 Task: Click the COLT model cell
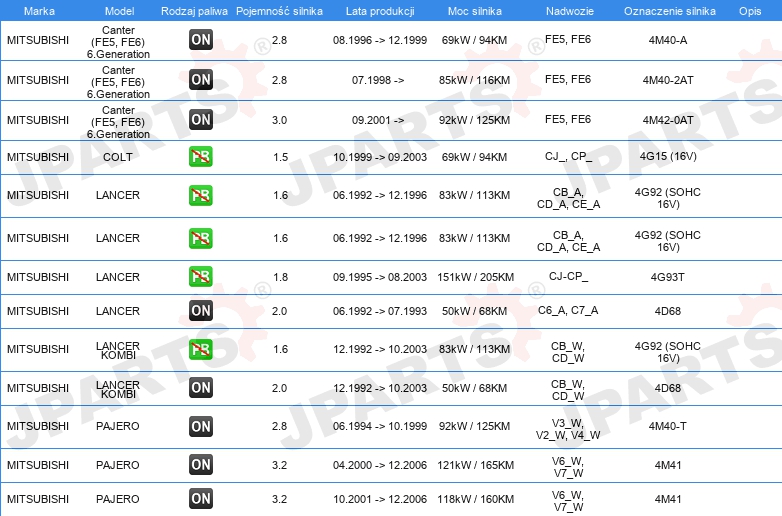coord(118,157)
